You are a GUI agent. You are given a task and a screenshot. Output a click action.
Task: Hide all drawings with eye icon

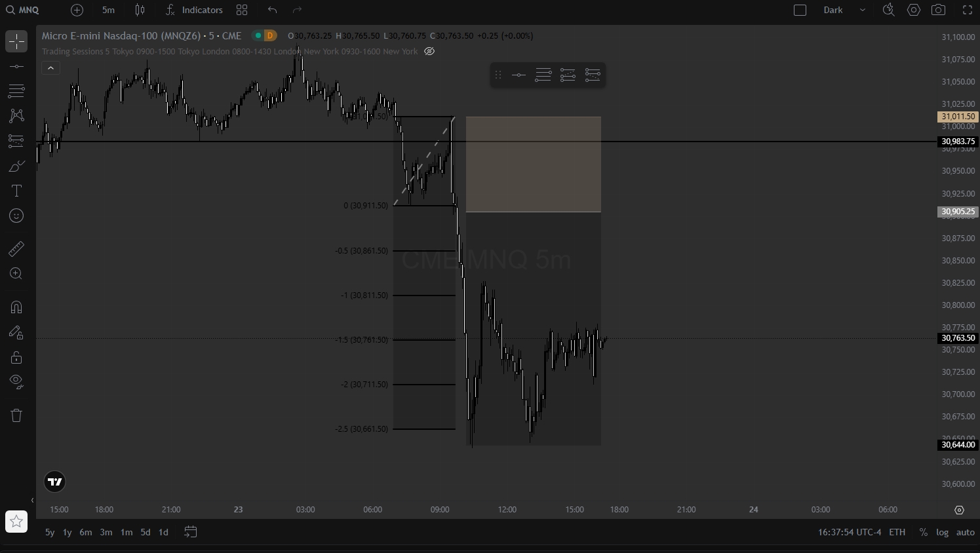(x=16, y=382)
